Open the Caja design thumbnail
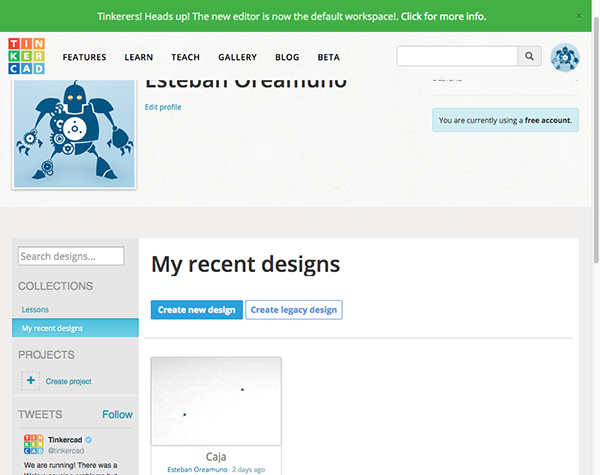The image size is (600, 475). [216, 401]
